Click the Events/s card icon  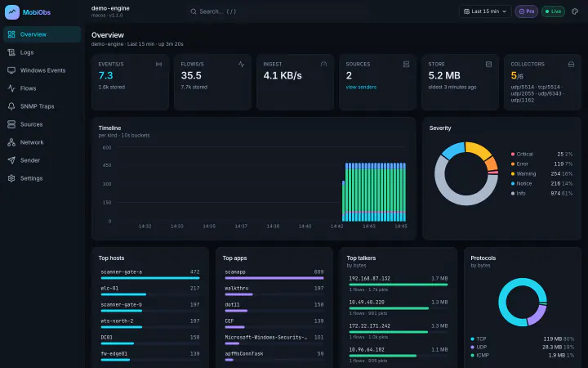158,65
